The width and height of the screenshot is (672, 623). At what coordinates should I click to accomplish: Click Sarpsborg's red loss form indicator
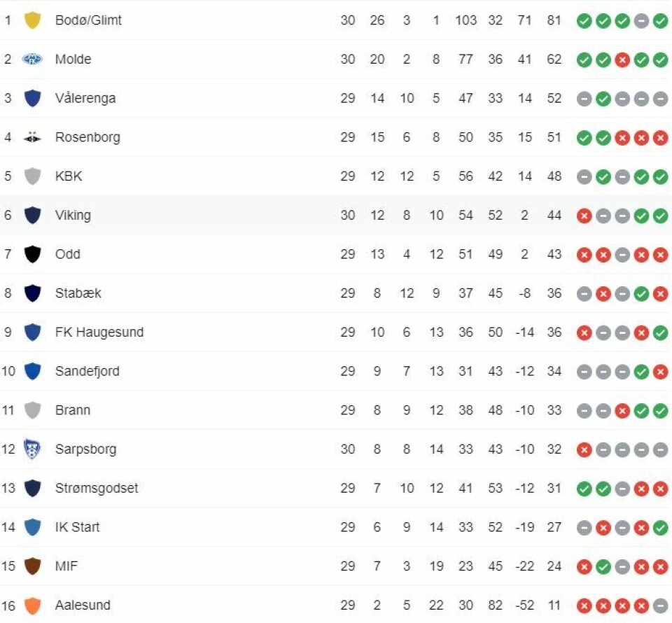pos(584,450)
